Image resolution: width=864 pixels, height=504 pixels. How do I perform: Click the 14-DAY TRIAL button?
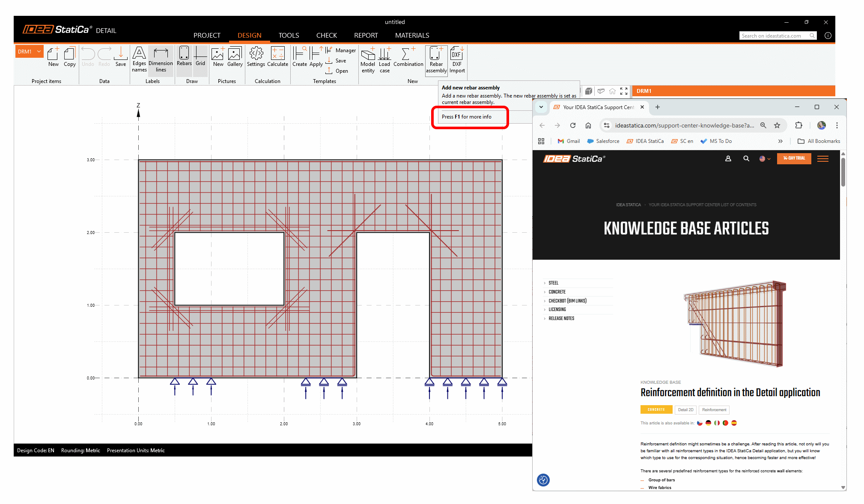tap(794, 158)
